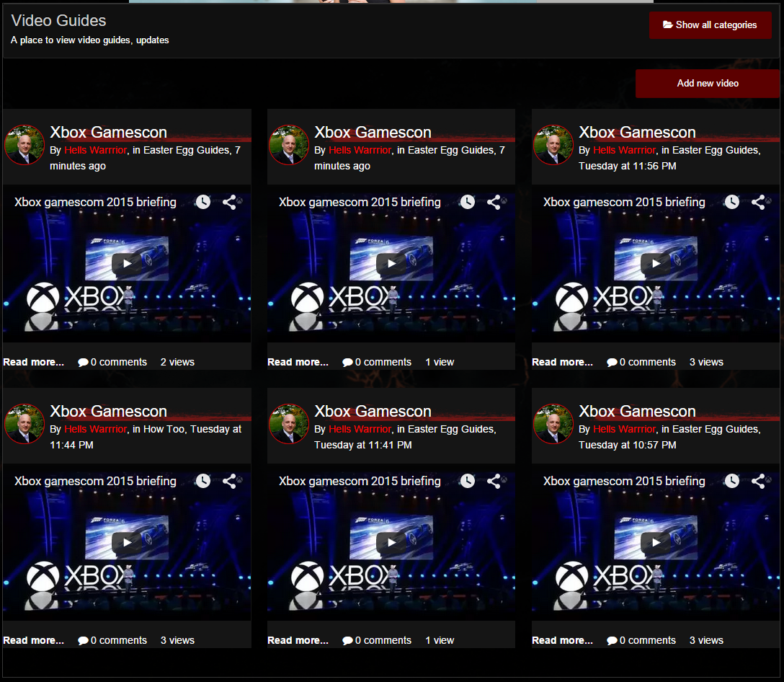This screenshot has width=784, height=682.
Task: Open author avatar on Tuesday 11:41 PM post
Action: (x=289, y=425)
